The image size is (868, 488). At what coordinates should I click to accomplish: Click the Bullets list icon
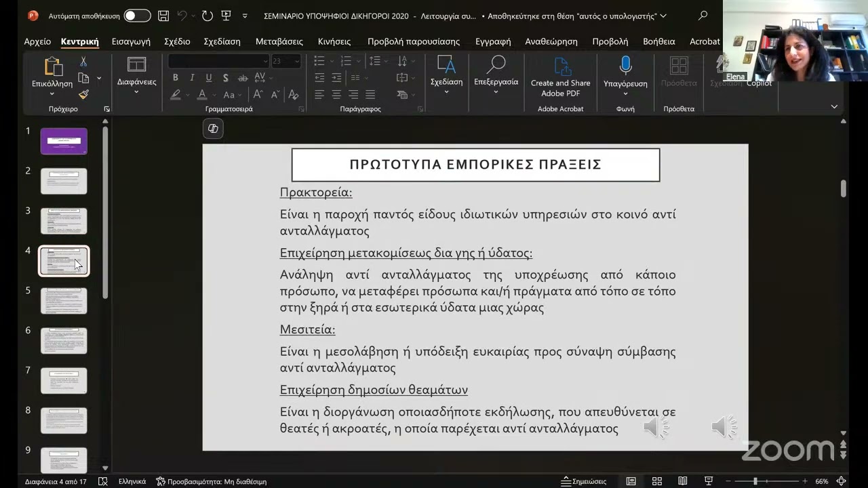click(x=319, y=61)
